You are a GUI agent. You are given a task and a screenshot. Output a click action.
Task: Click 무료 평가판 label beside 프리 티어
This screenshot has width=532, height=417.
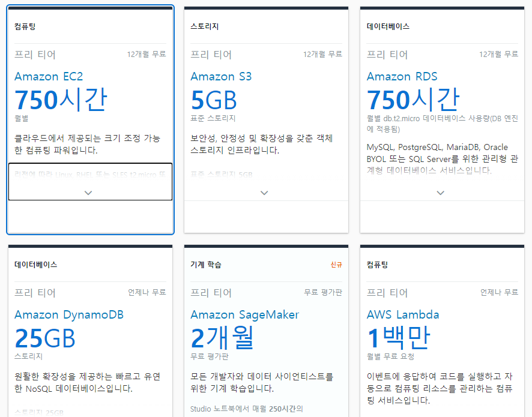(x=323, y=292)
